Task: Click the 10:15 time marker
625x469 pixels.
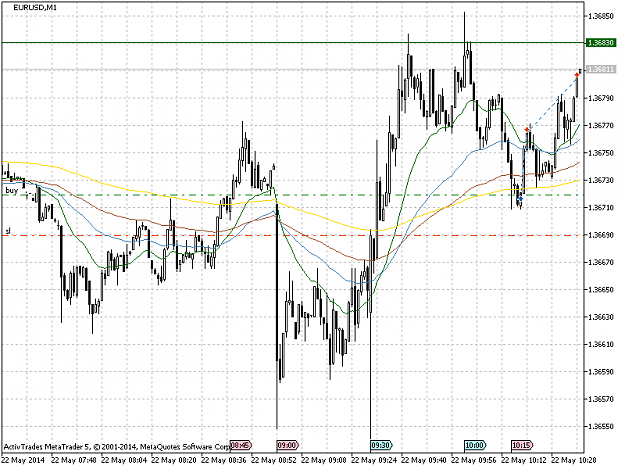Action: pyautogui.click(x=522, y=445)
